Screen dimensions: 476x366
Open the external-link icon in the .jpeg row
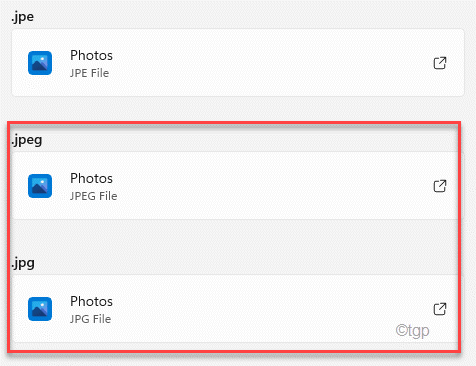(440, 186)
